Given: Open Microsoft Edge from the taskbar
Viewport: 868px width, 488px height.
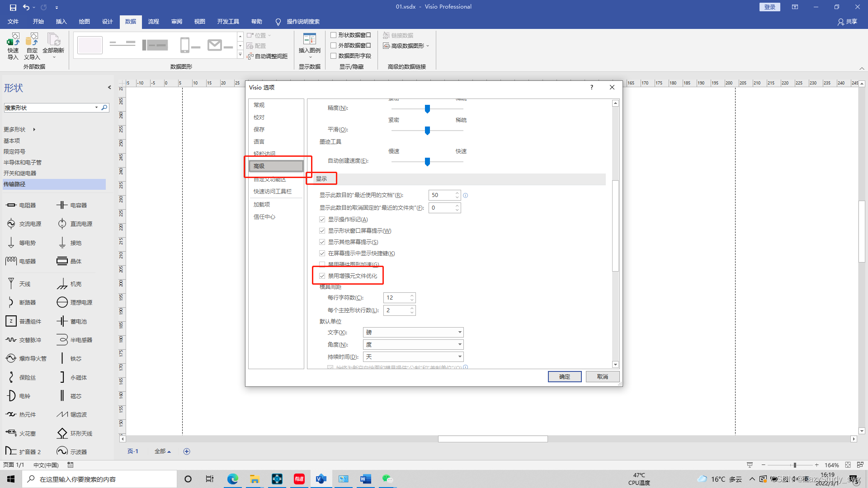Looking at the screenshot, I should 232,479.
